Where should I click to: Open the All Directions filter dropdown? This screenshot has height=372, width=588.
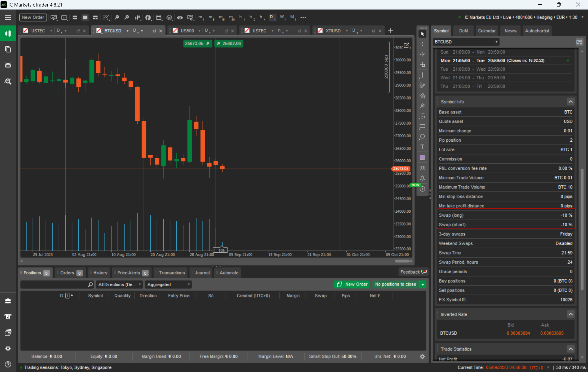click(119, 284)
